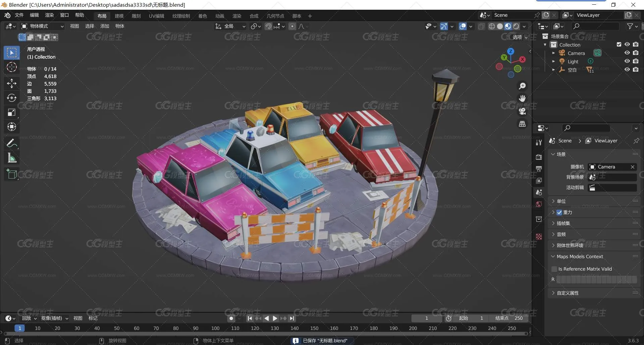Open the 回放 playback popover
Image resolution: width=644 pixels, height=345 pixels.
[x=29, y=318]
